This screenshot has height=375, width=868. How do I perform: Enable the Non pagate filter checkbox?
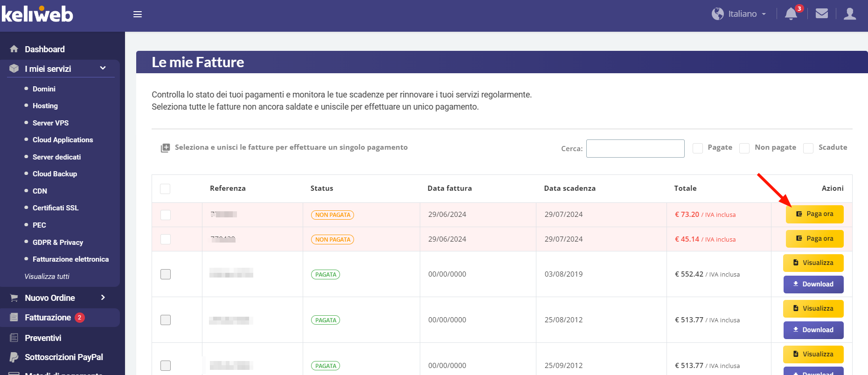745,148
